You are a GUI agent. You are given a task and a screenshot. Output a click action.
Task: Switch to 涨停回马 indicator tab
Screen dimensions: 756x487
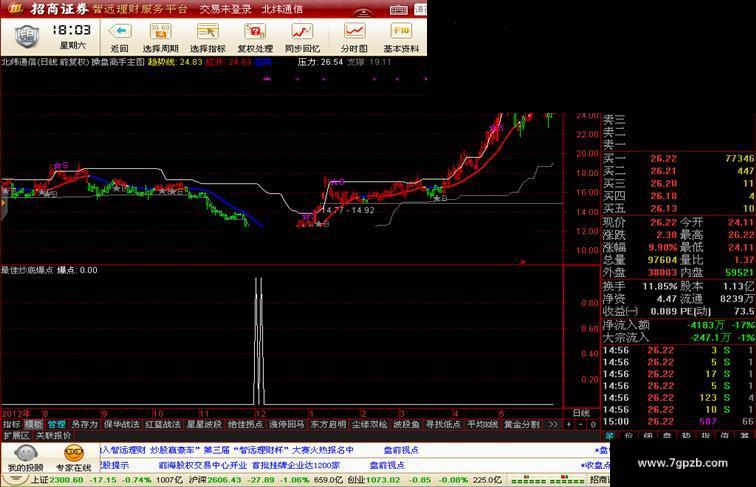click(287, 424)
